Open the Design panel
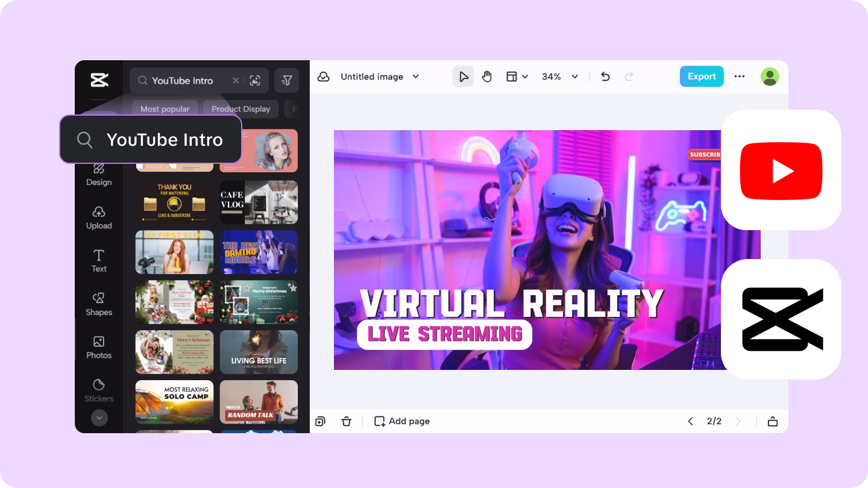The height and width of the screenshot is (488, 868). 99,174
